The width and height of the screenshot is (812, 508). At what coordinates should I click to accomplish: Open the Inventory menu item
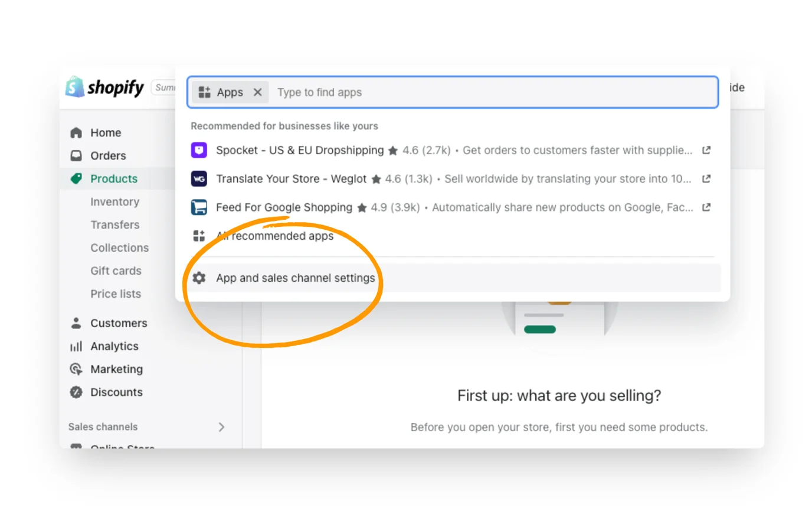[x=114, y=201]
